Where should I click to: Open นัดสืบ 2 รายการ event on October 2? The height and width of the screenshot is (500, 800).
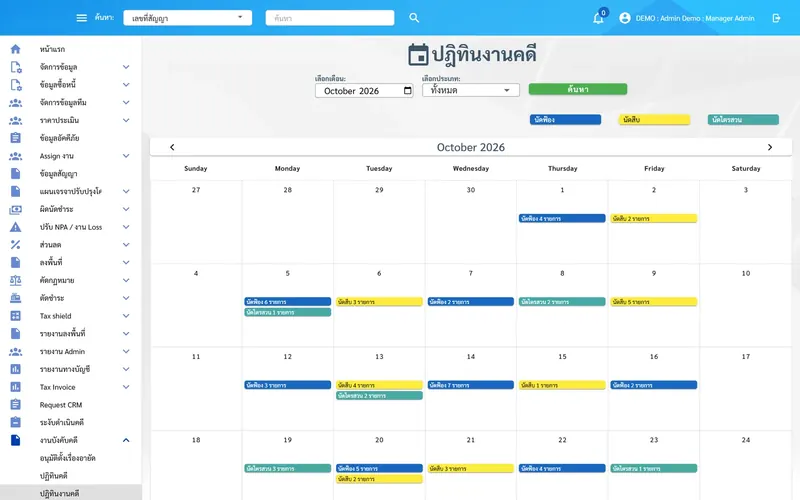coord(654,218)
